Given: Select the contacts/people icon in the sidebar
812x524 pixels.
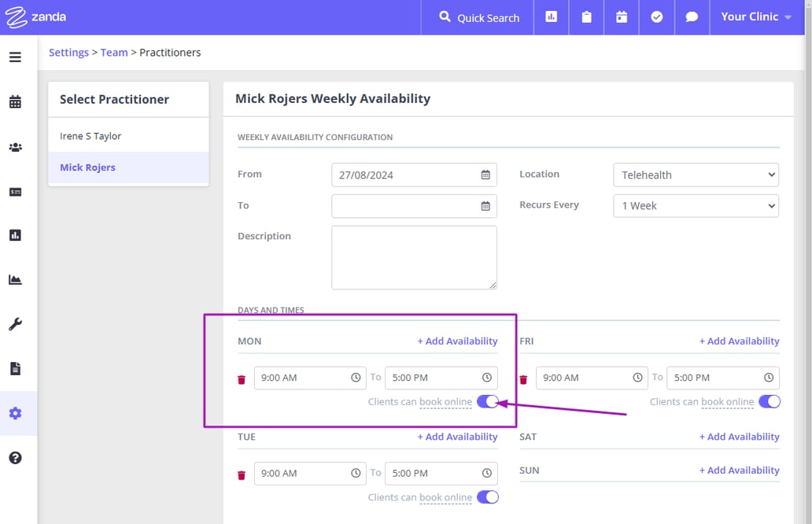Looking at the screenshot, I should pyautogui.click(x=17, y=146).
